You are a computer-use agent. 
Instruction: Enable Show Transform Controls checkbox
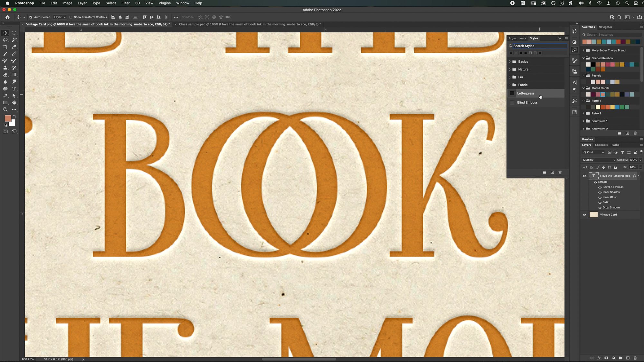(71, 17)
